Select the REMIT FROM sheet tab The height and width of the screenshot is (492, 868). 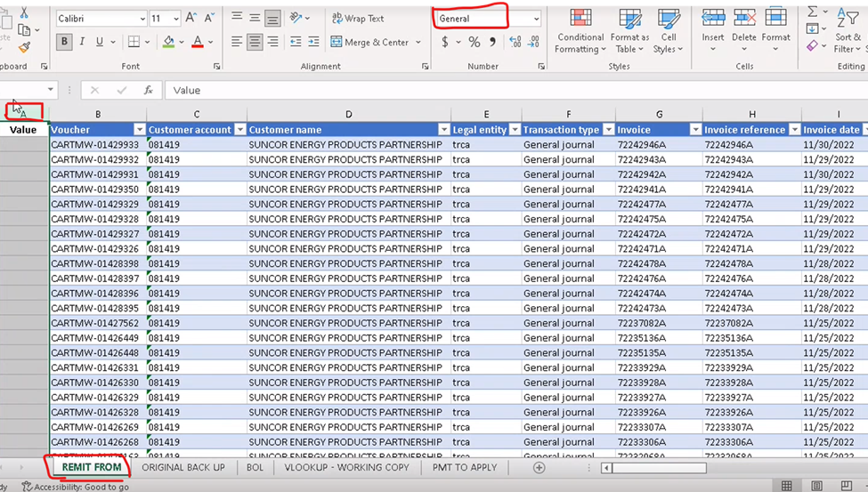(92, 468)
